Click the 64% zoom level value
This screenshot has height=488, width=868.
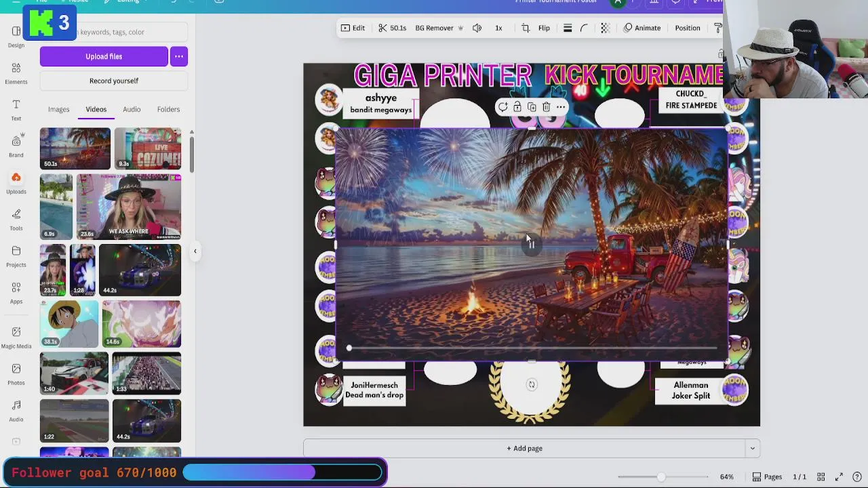tap(727, 477)
